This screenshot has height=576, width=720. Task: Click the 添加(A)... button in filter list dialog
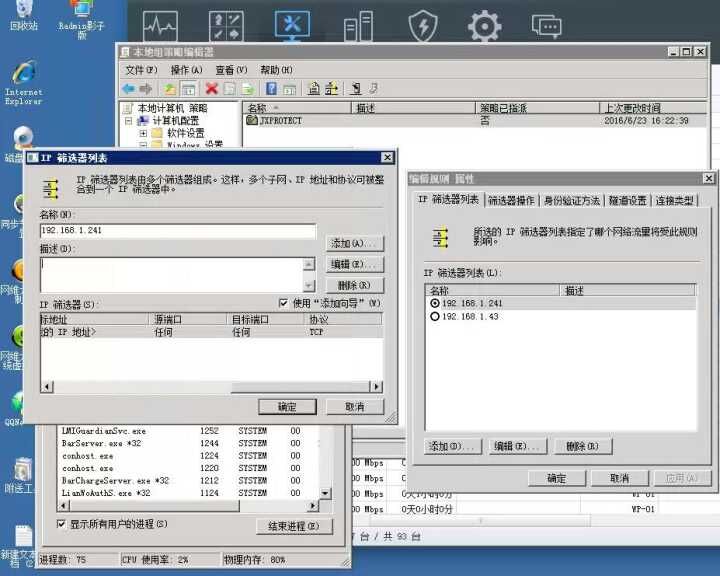click(x=355, y=243)
